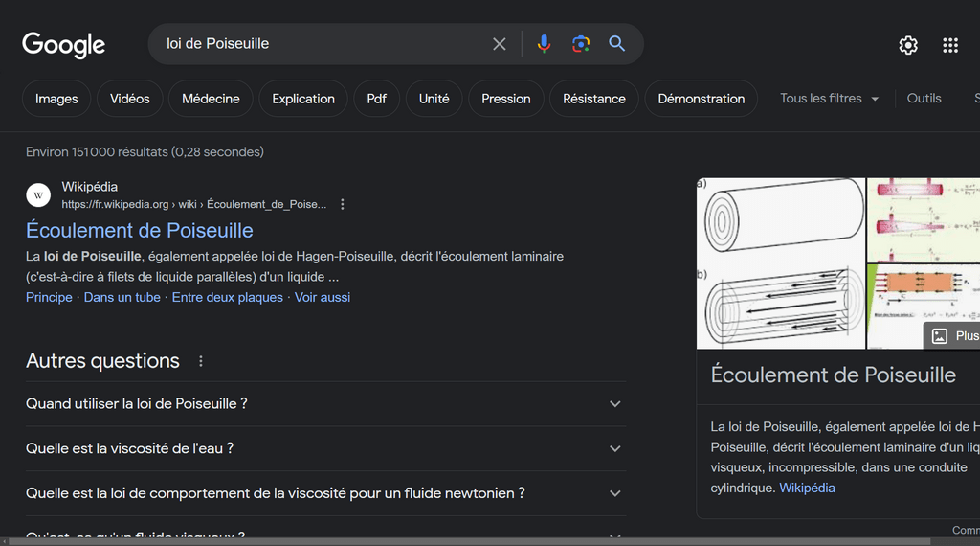The image size is (980, 546).
Task: Select the Unité filter chip
Action: (x=434, y=99)
